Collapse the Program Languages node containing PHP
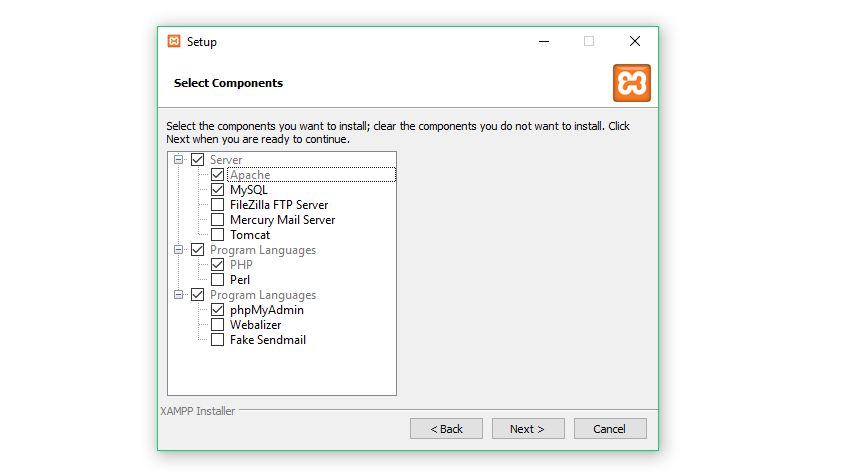This screenshot has height=476, width=850. click(178, 250)
